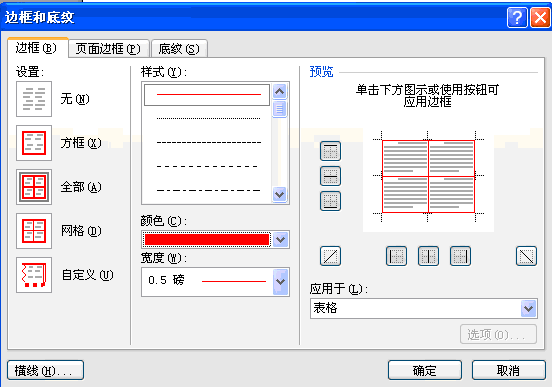Image resolution: width=552 pixels, height=387 pixels.
Task: Select the 无 (None) border setting icon
Action: 34,99
